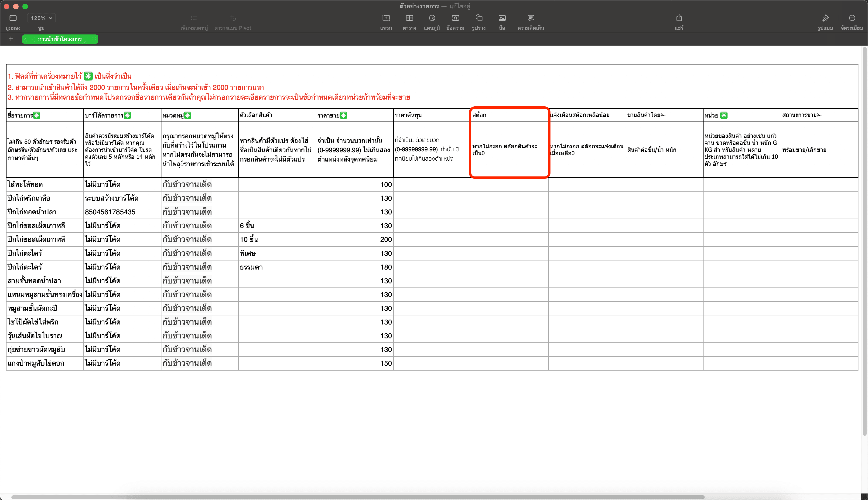Screen dimensions: 868x500
Task: Click the Insert (แทรก) toolbar icon
Action: click(386, 18)
